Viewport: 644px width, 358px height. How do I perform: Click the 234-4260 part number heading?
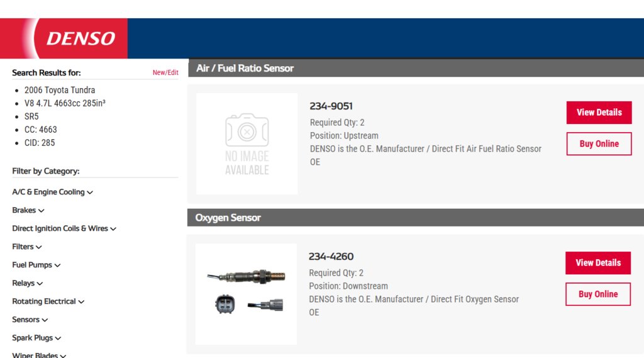point(331,257)
